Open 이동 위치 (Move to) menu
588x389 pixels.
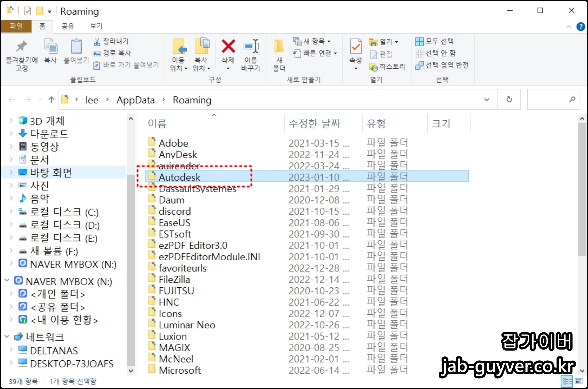[179, 55]
